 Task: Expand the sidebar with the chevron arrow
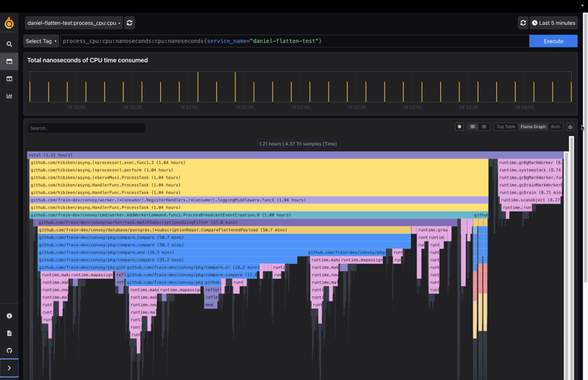[10, 368]
